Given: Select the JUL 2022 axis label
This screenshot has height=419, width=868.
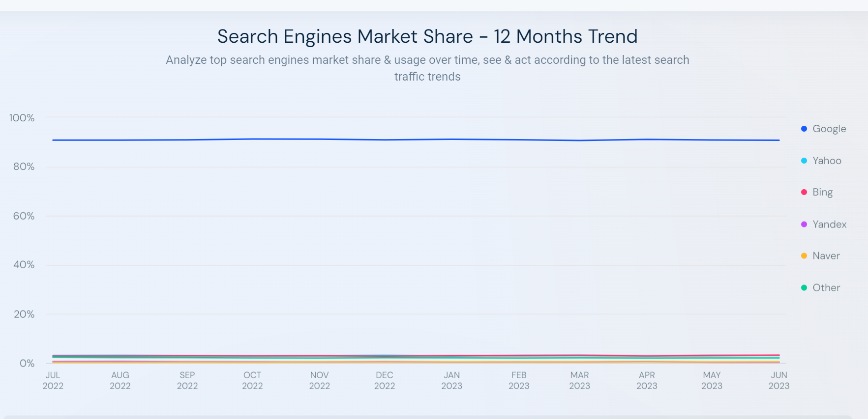Looking at the screenshot, I should tap(53, 380).
